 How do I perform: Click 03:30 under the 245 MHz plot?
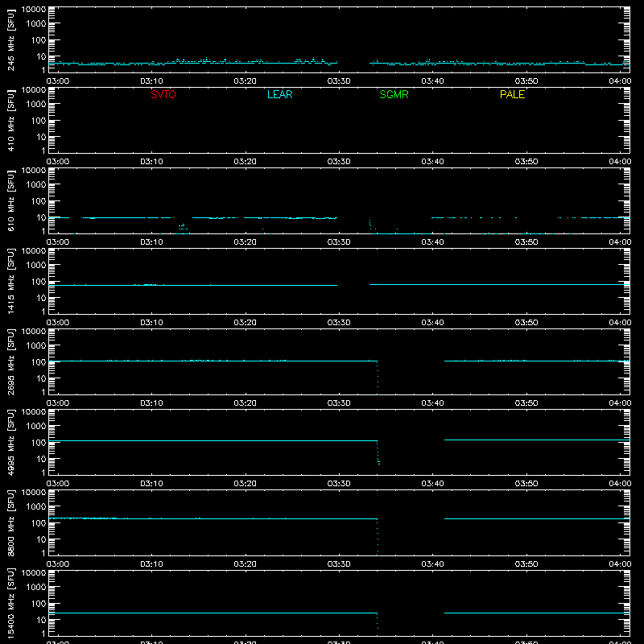point(339,81)
